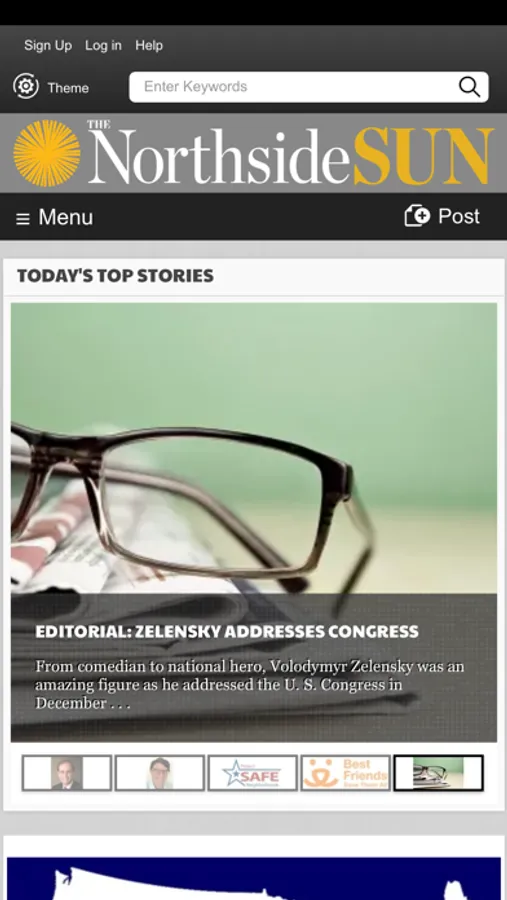Click the featured eyeglasses story image

254,448
